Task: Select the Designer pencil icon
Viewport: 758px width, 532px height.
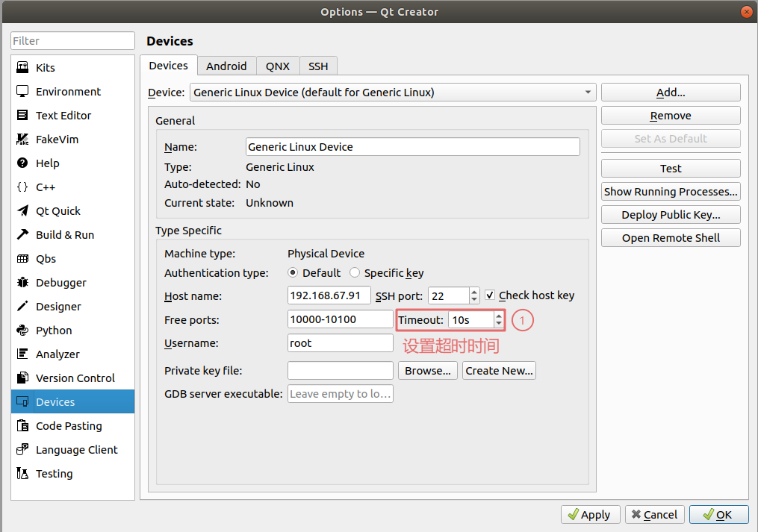Action: [x=22, y=307]
